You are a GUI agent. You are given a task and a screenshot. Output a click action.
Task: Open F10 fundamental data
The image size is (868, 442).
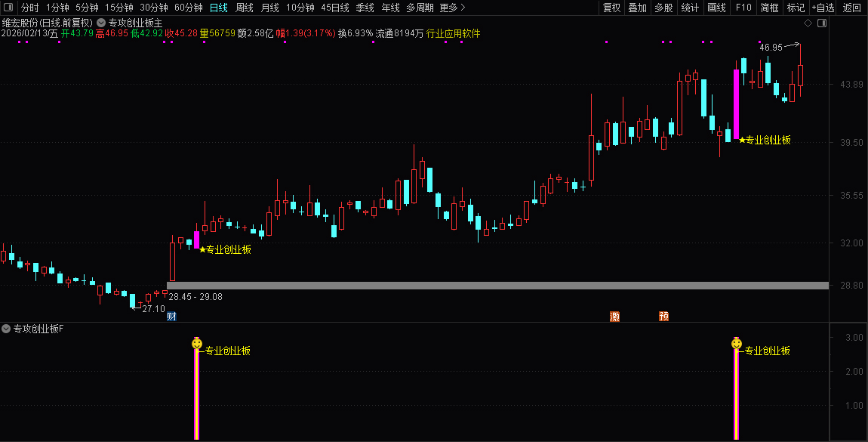744,8
